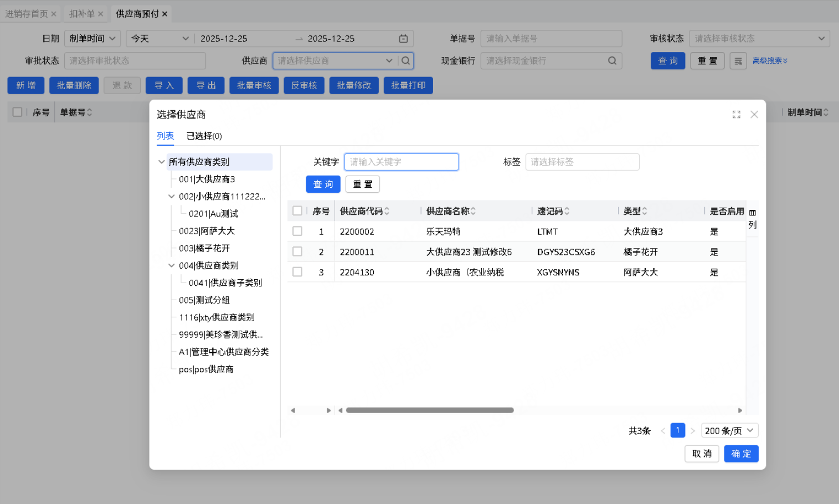839x504 pixels.
Task: Click the supplier search magnifier icon
Action: click(406, 61)
